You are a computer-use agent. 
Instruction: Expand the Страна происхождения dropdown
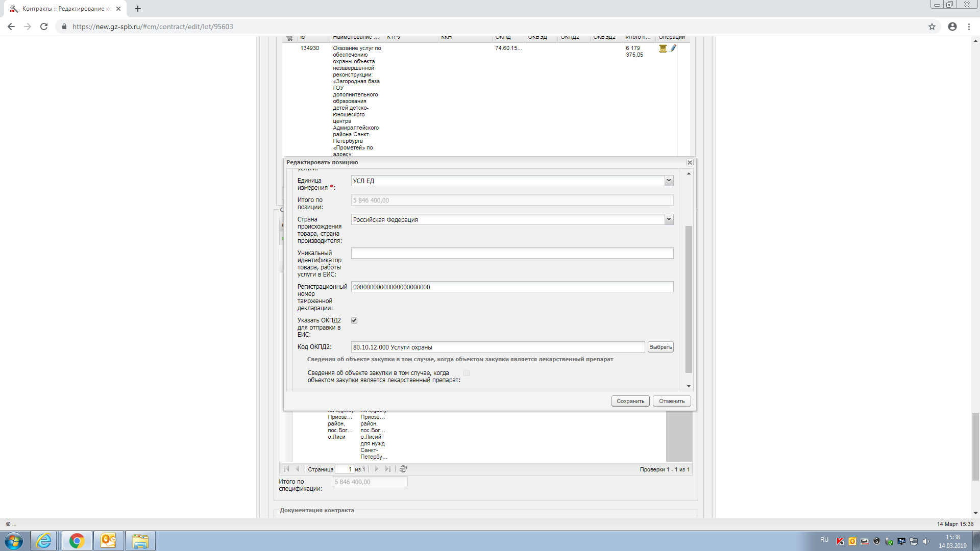(x=669, y=219)
